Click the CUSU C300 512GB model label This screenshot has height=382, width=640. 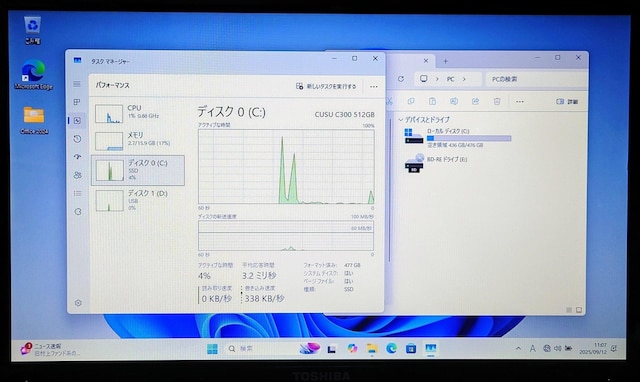(344, 115)
